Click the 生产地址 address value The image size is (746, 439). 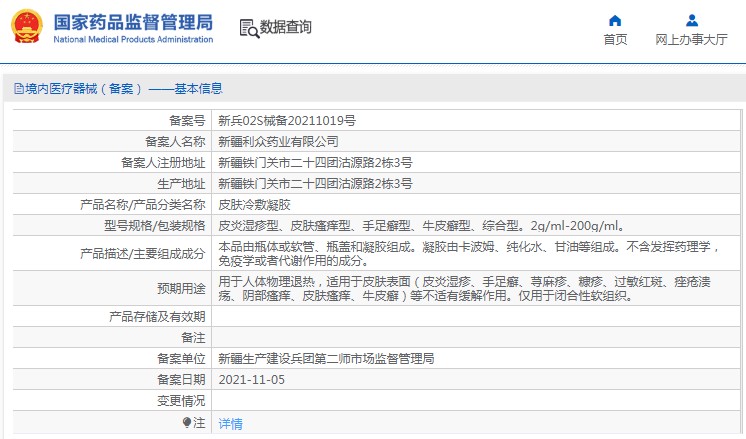pos(315,184)
